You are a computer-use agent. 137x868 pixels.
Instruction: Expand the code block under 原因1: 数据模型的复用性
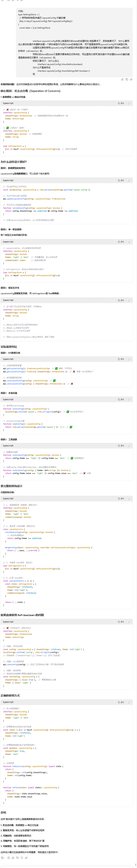[129, 180]
